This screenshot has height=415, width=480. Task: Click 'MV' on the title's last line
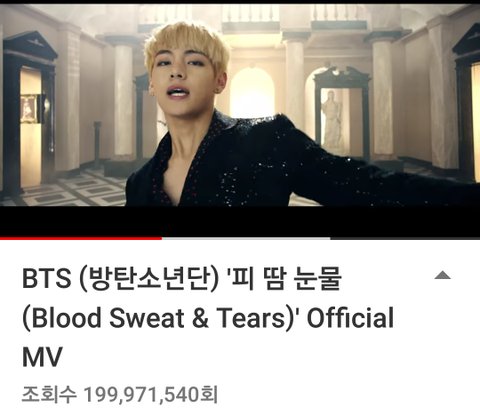tap(42, 357)
